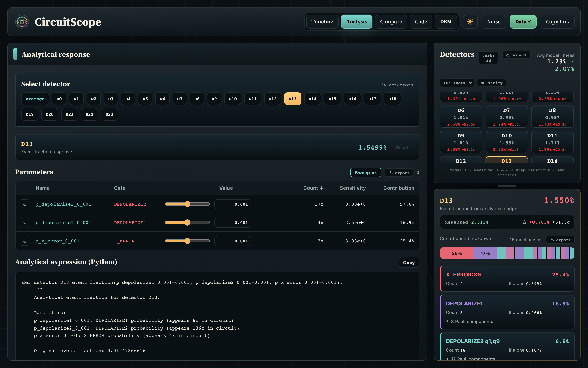Edit value field for p_depolarize1_0_001

pyautogui.click(x=233, y=222)
